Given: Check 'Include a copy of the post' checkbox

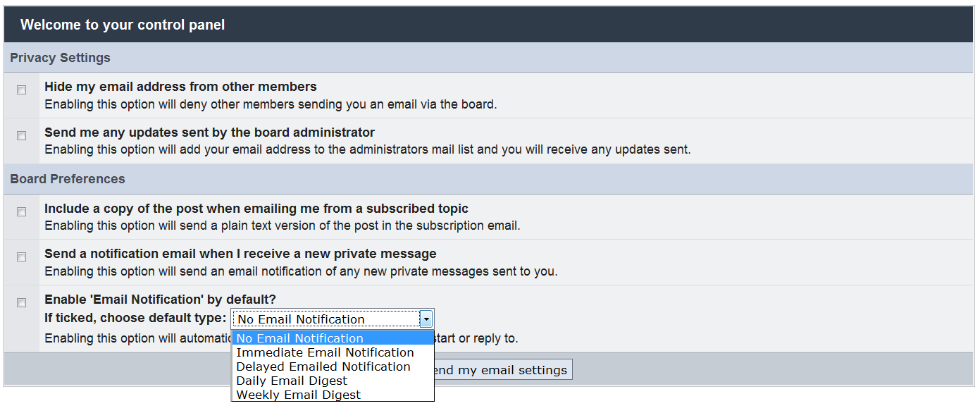Looking at the screenshot, I should 22,211.
